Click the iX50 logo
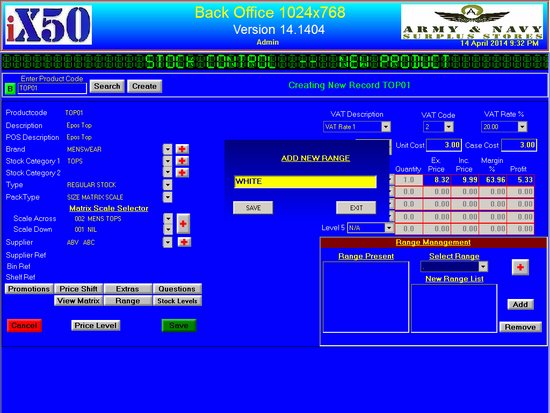This screenshot has width=550, height=413. [48, 25]
